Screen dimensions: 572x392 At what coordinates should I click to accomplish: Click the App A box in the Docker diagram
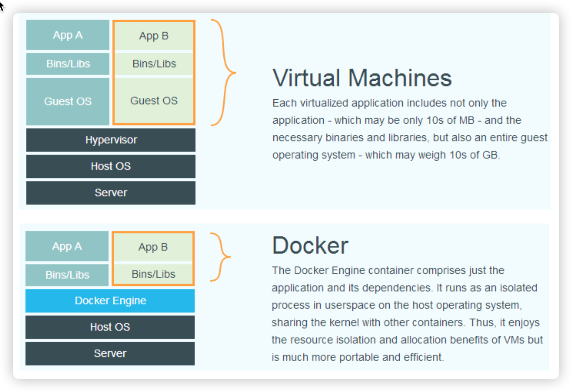[x=67, y=246]
